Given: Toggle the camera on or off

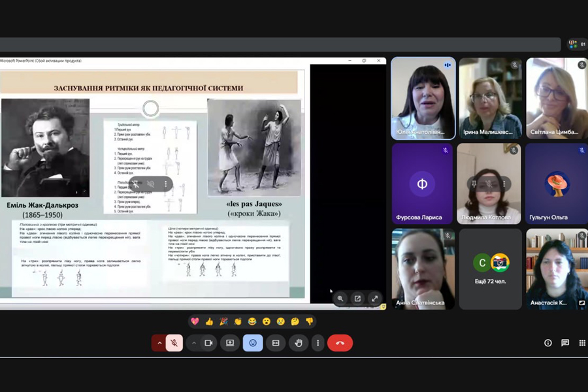Looking at the screenshot, I should (209, 343).
